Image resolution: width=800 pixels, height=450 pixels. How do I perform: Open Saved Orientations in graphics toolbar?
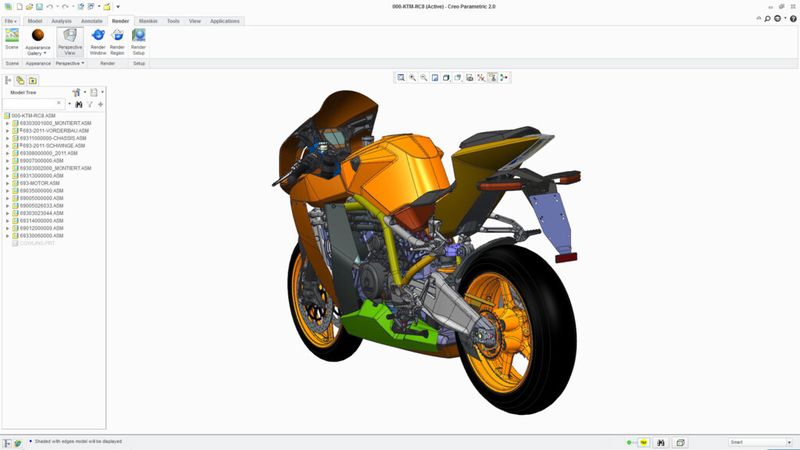pos(458,78)
